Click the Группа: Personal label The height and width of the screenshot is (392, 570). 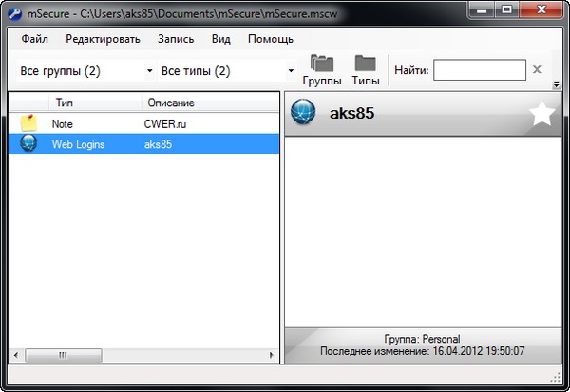pos(422,339)
